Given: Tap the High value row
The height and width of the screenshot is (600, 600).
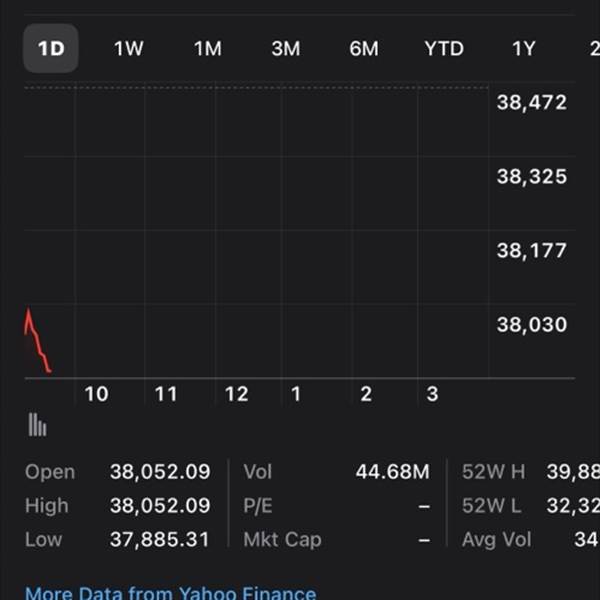Looking at the screenshot, I should tap(118, 505).
